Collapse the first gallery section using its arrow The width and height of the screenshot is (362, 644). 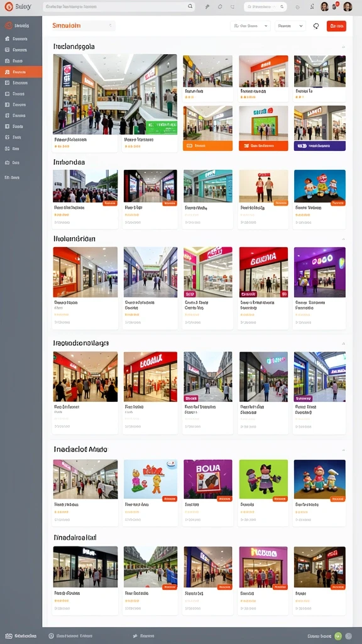coord(344,47)
